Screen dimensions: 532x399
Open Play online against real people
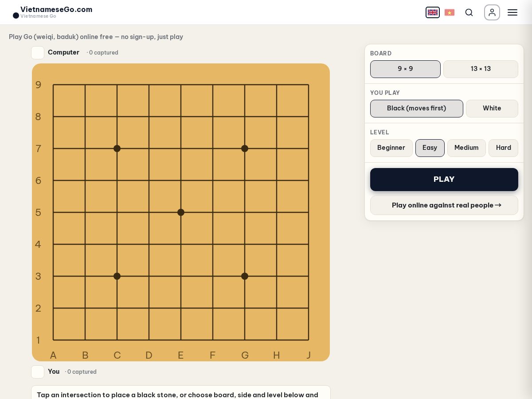point(444,205)
